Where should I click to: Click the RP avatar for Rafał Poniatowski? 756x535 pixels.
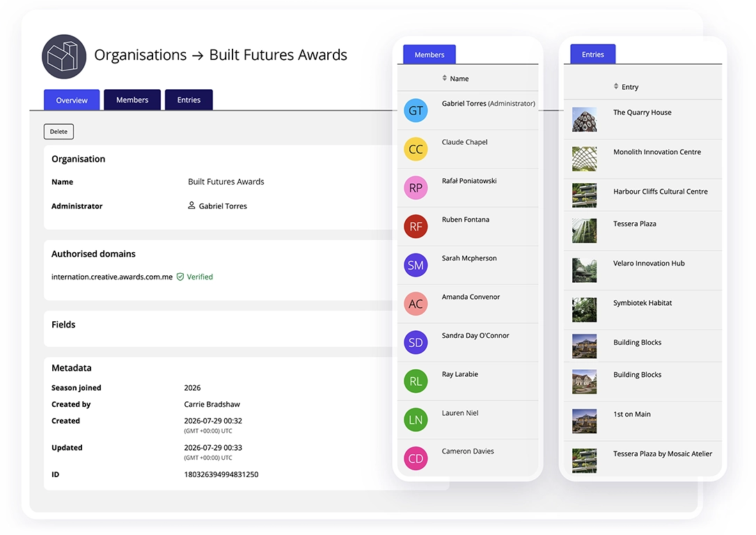[x=416, y=187]
